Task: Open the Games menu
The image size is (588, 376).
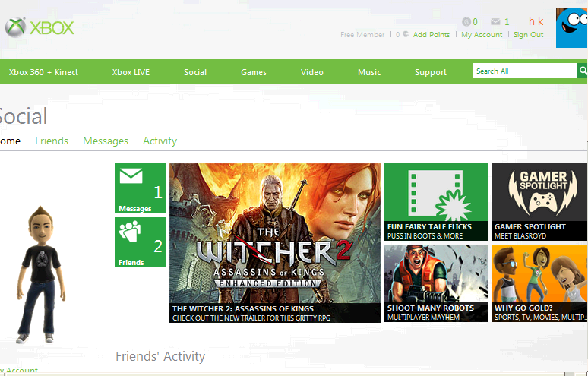Action: pos(254,72)
